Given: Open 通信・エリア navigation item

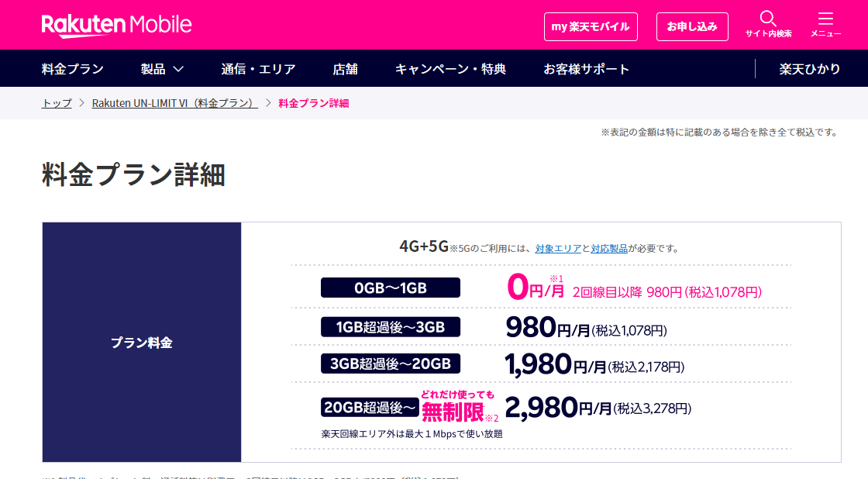Looking at the screenshot, I should click(258, 69).
